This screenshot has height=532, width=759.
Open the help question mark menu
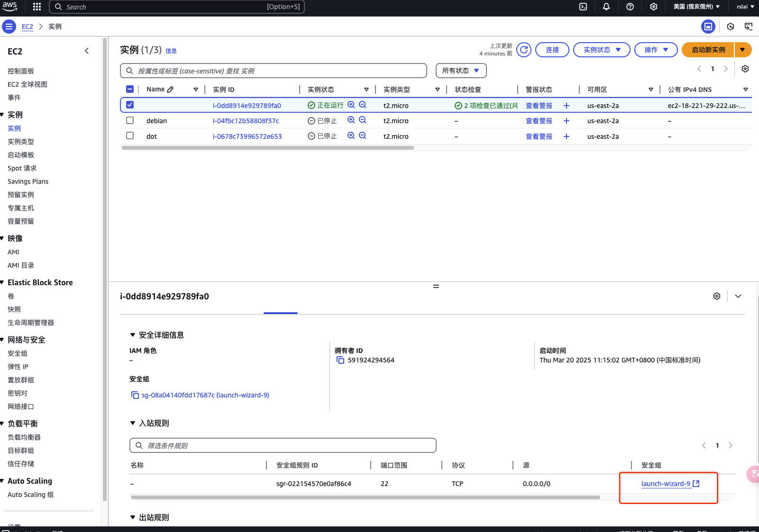[x=630, y=7]
